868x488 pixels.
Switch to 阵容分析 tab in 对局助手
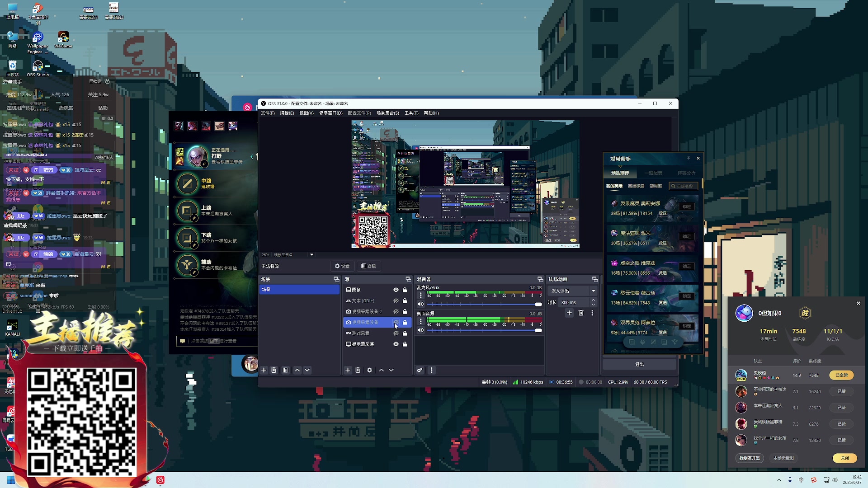pos(686,173)
